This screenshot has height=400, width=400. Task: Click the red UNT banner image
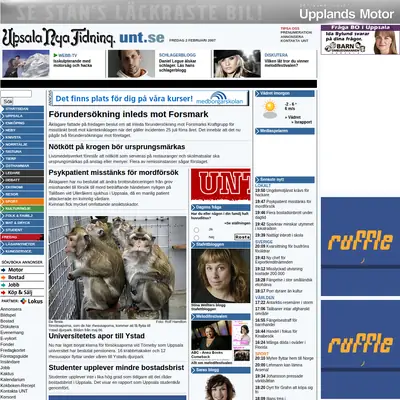coord(221,184)
